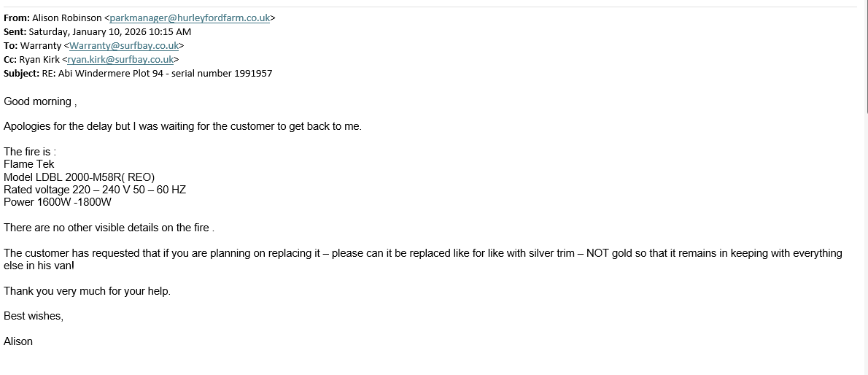868x375 pixels.
Task: Click "else in his van!" text
Action: [x=39, y=266]
